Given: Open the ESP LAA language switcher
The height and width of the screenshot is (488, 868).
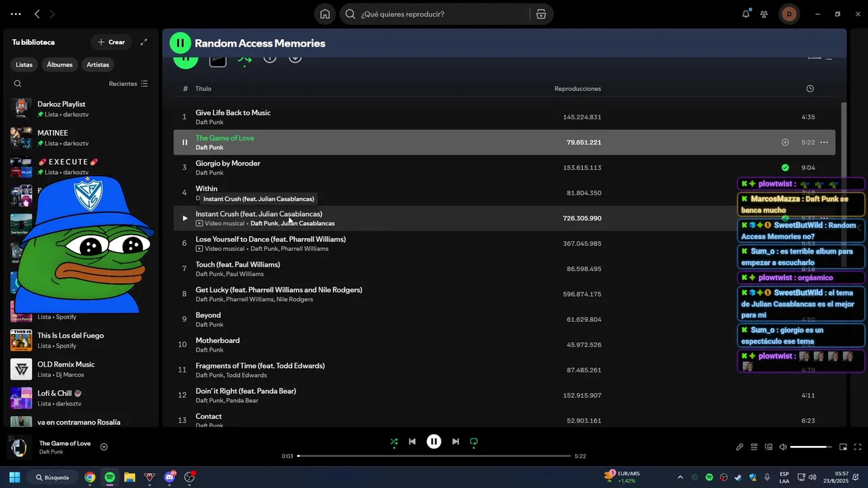Looking at the screenshot, I should tap(784, 477).
